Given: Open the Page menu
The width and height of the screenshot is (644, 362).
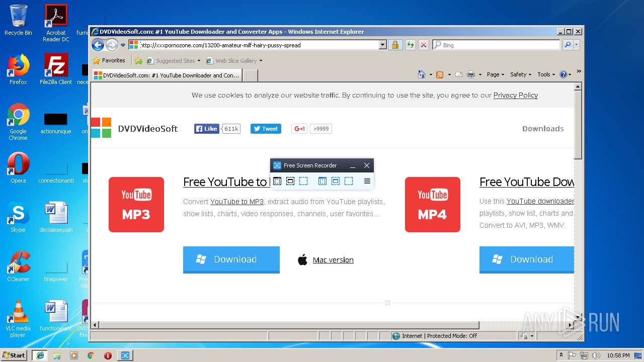Looking at the screenshot, I should point(496,74).
